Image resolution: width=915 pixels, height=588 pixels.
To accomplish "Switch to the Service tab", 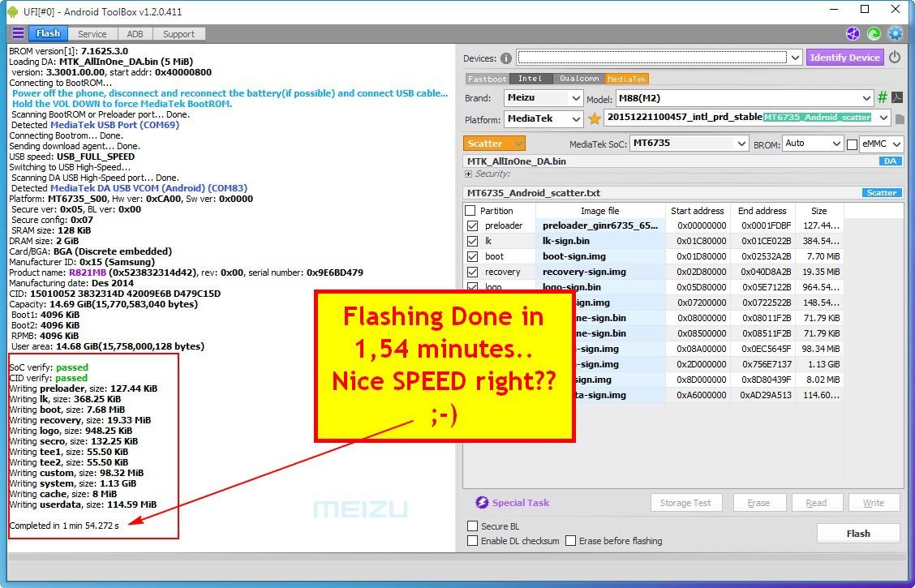I will (x=92, y=34).
